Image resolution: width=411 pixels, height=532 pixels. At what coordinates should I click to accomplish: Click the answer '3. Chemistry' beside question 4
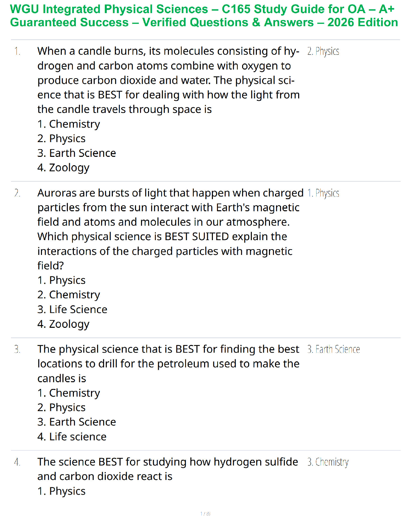[328, 462]
